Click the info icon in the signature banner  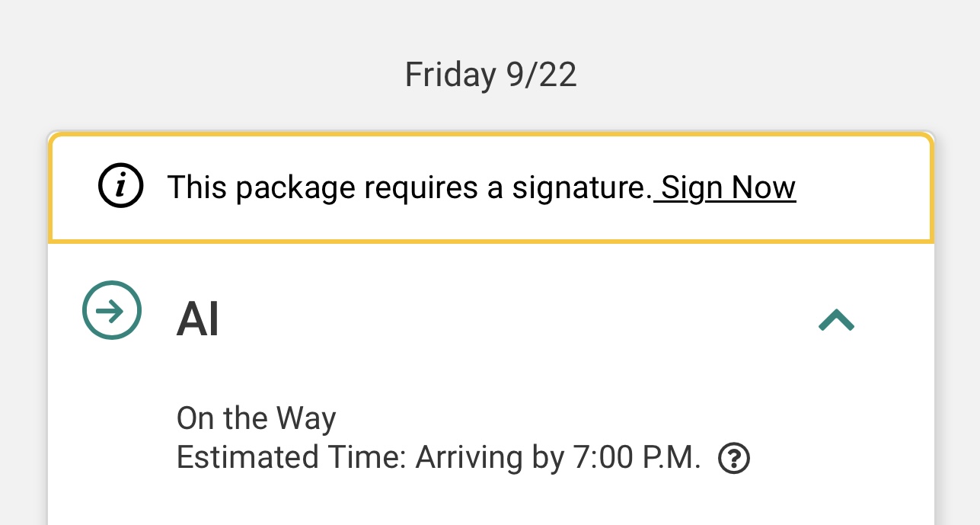(120, 187)
